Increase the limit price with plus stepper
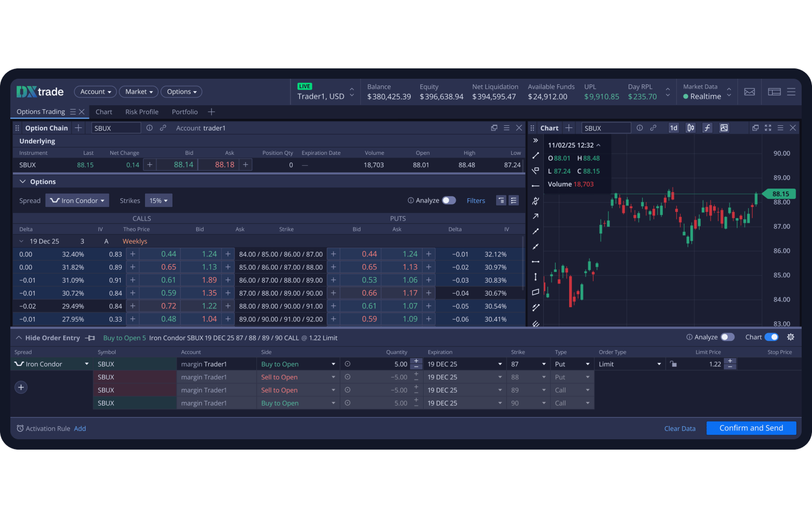 tap(730, 361)
